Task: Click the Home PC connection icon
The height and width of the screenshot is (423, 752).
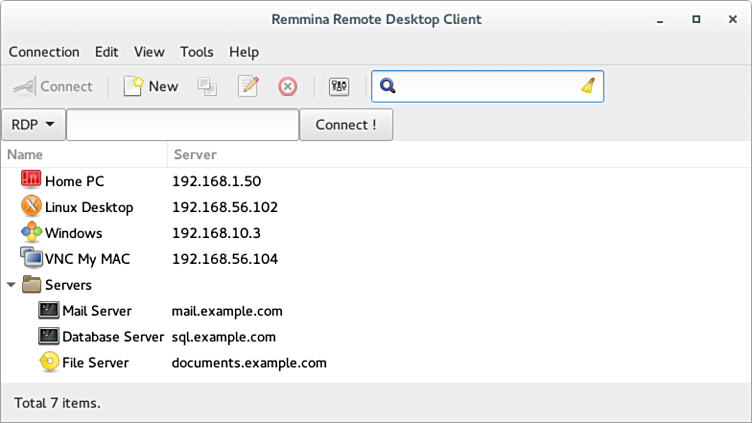Action: (x=31, y=181)
